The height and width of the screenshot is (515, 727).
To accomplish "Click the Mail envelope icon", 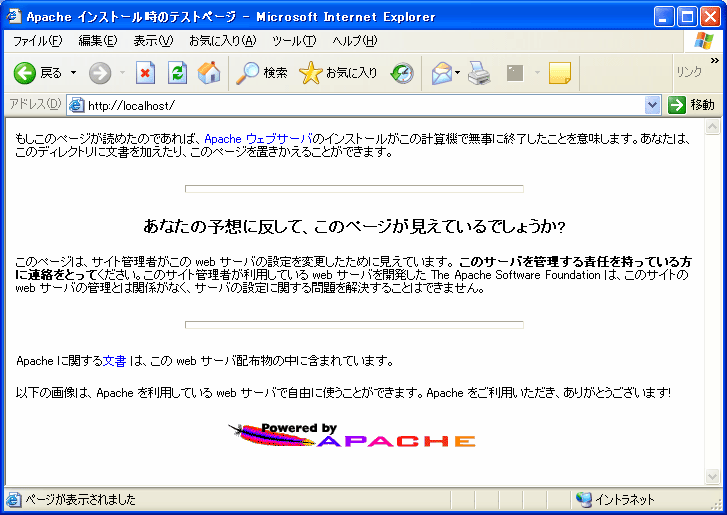I will (440, 73).
